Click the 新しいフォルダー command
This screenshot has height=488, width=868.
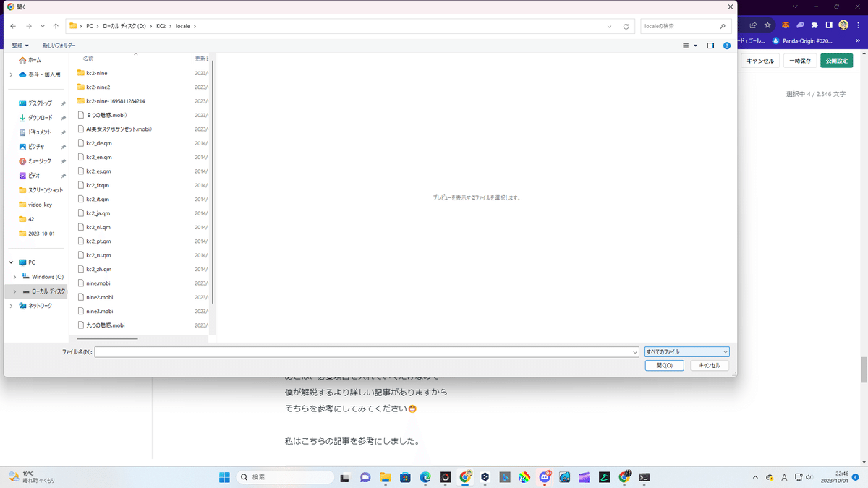pyautogui.click(x=59, y=46)
